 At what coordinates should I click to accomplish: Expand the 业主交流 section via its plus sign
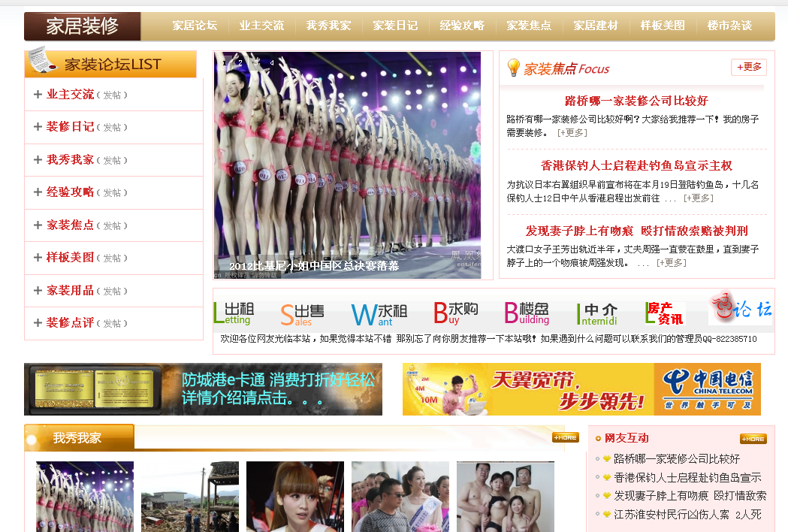pyautogui.click(x=36, y=93)
